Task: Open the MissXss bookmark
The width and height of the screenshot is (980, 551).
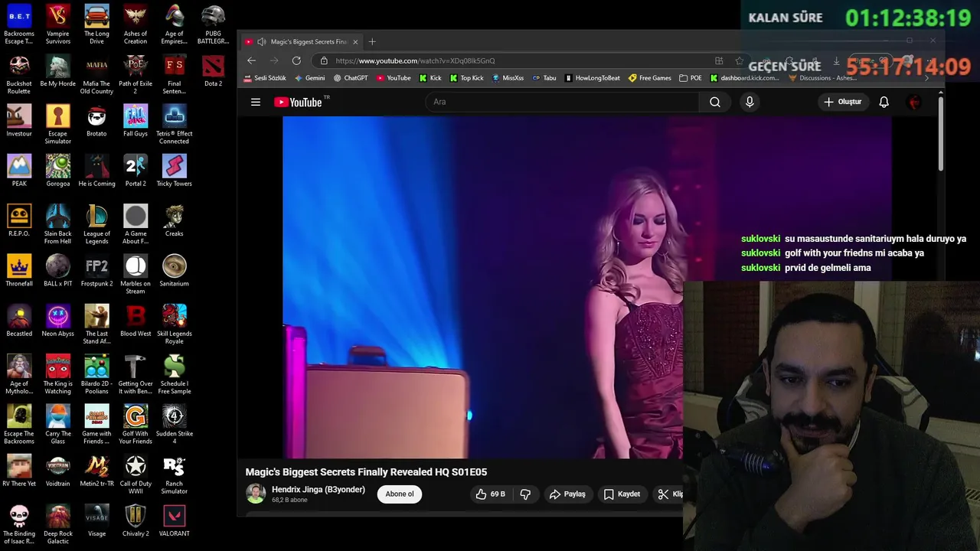Action: [508, 78]
